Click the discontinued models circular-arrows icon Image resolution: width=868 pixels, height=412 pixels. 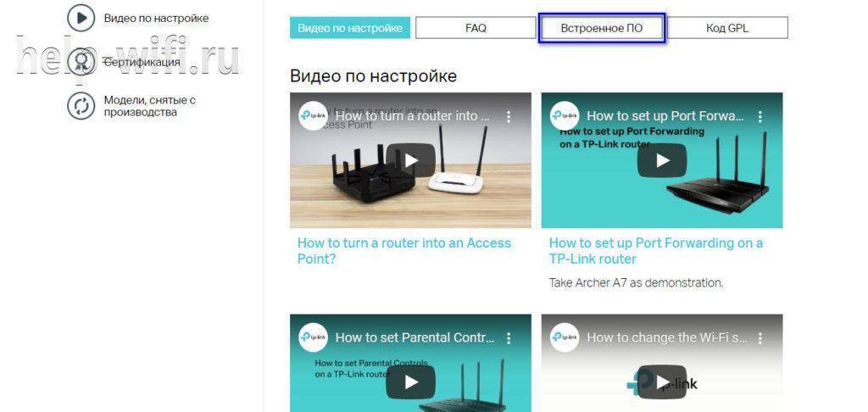click(81, 106)
